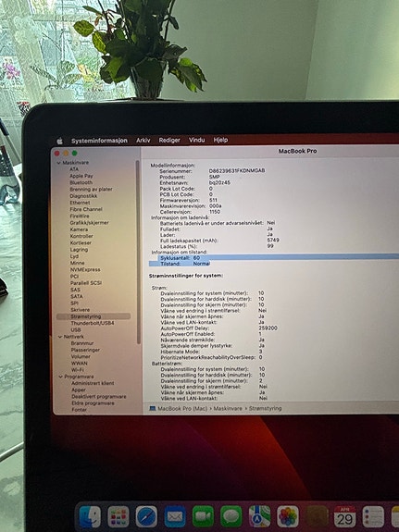Open Messages from the dock
The image size is (399, 532).
pos(231,516)
